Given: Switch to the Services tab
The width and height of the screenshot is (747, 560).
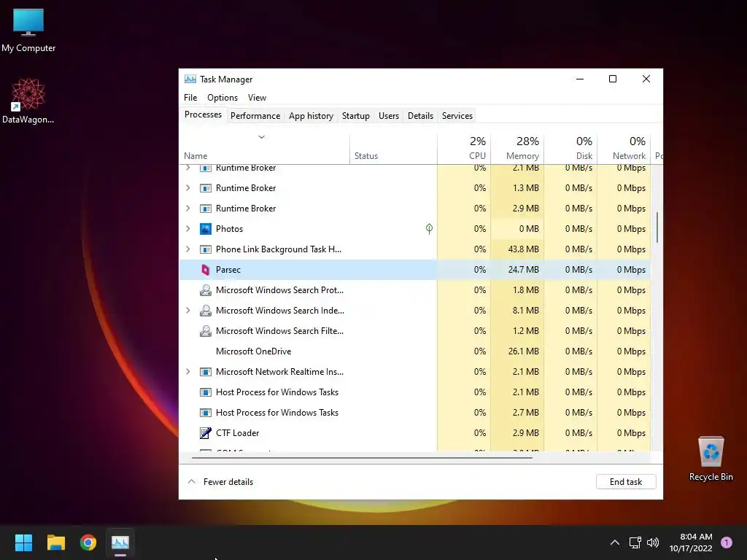Looking at the screenshot, I should click(x=457, y=116).
